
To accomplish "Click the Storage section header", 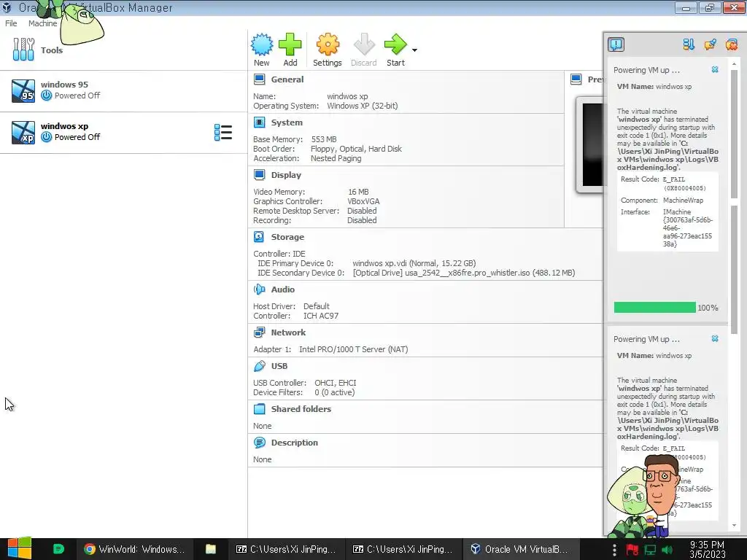I will (x=287, y=237).
